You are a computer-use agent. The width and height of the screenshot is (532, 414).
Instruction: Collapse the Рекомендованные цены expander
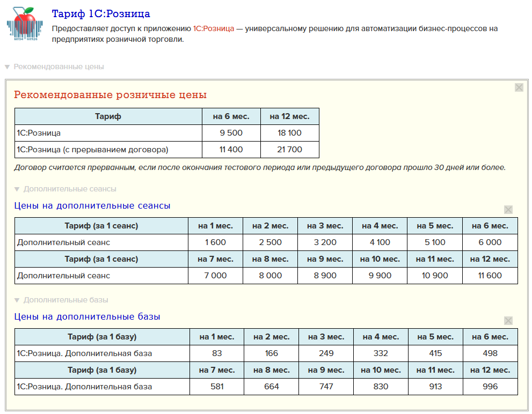pos(54,67)
